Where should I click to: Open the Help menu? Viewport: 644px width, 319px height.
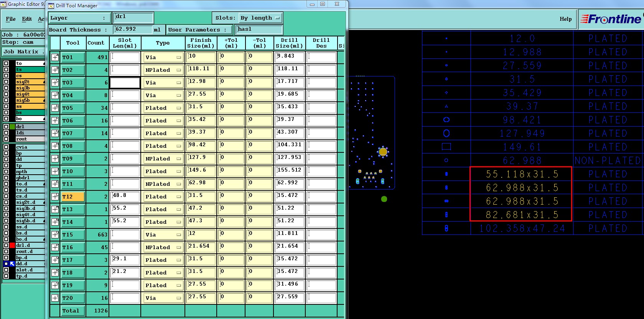(x=565, y=19)
